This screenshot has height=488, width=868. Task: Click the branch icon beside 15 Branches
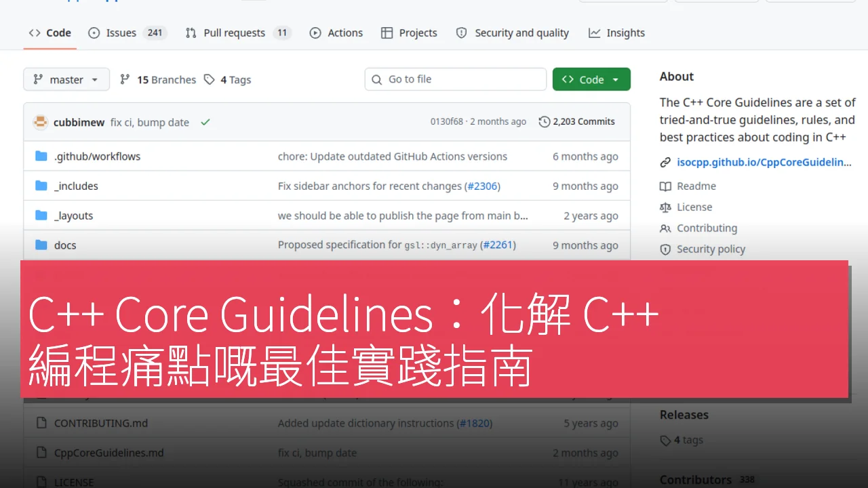125,79
